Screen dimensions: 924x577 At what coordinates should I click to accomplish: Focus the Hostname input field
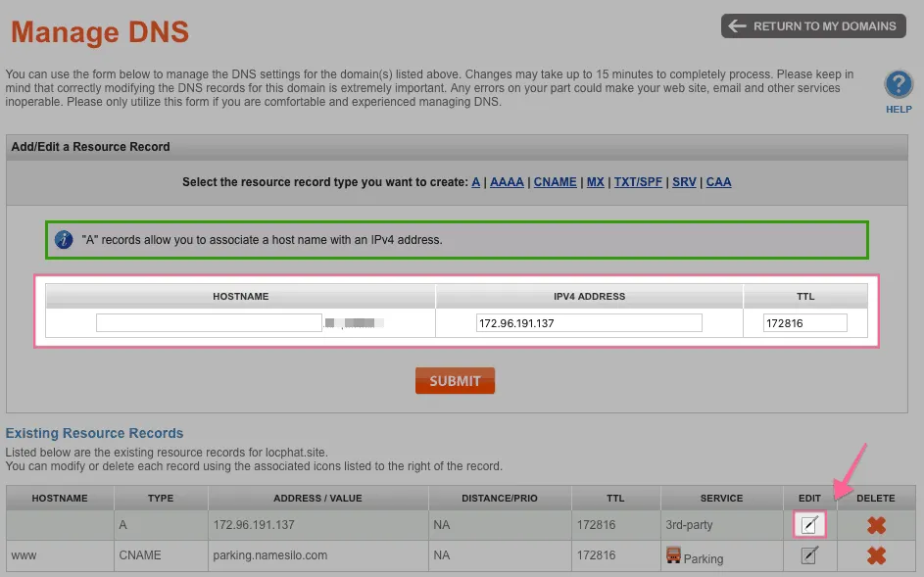(x=209, y=323)
